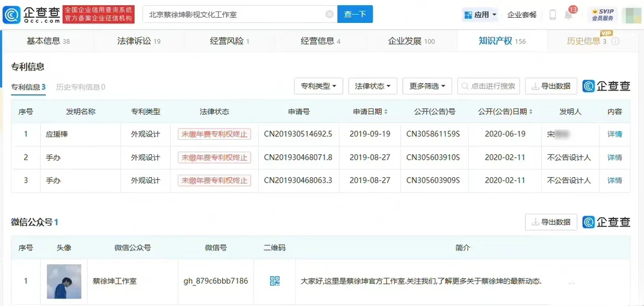Click the 专利类型 column header in table
The width and height of the screenshot is (644, 306).
[x=145, y=112]
